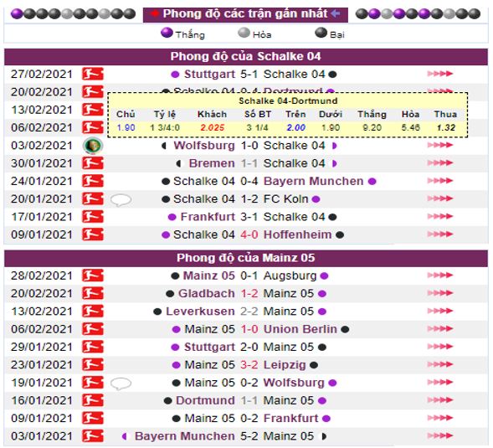Click the DFB Pokal cup icon for 03/02/2021
The height and width of the screenshot is (448, 493).
pyautogui.click(x=92, y=146)
